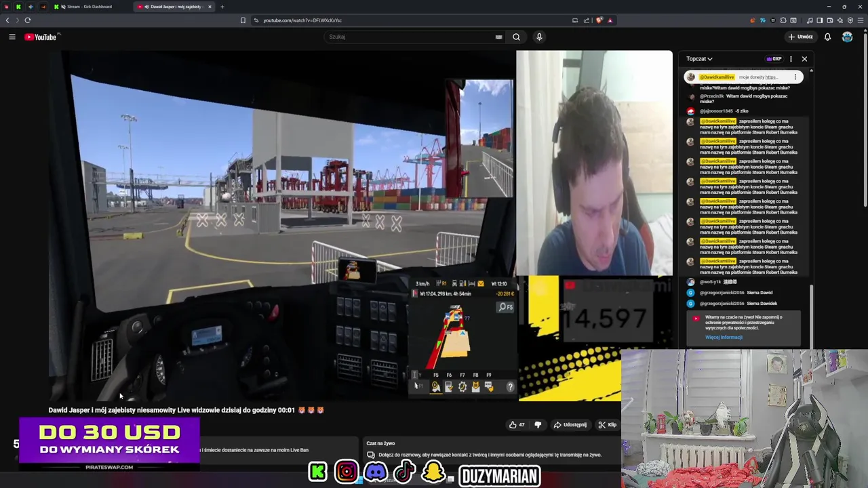Screen dimensions: 868x488
Task: Click the Klip clip button
Action: point(607,425)
